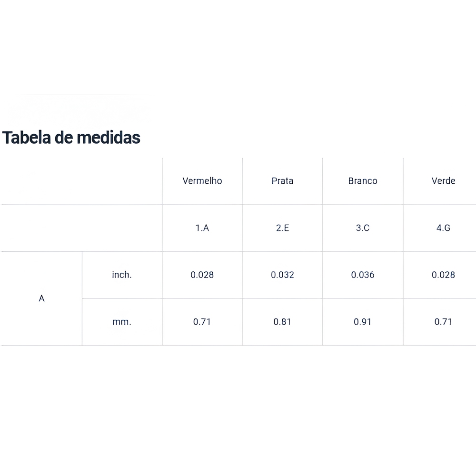
Task: Click the 0.91 mm value
Action: point(363,322)
